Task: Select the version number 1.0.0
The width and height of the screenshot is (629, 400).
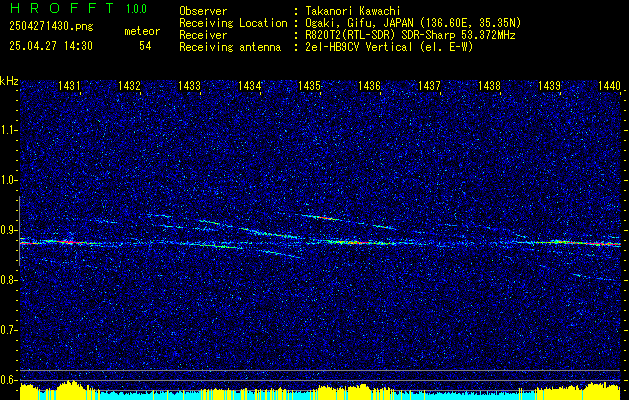Action: (x=136, y=9)
